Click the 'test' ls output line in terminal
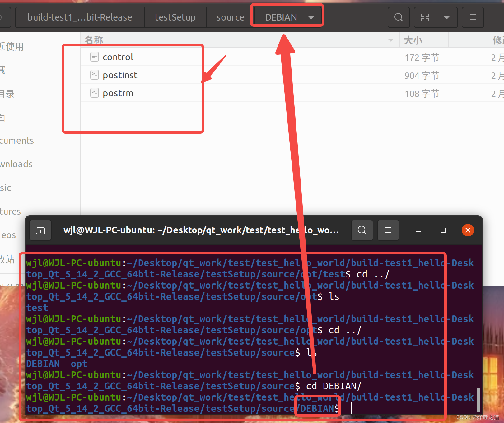The height and width of the screenshot is (423, 504). click(x=37, y=308)
